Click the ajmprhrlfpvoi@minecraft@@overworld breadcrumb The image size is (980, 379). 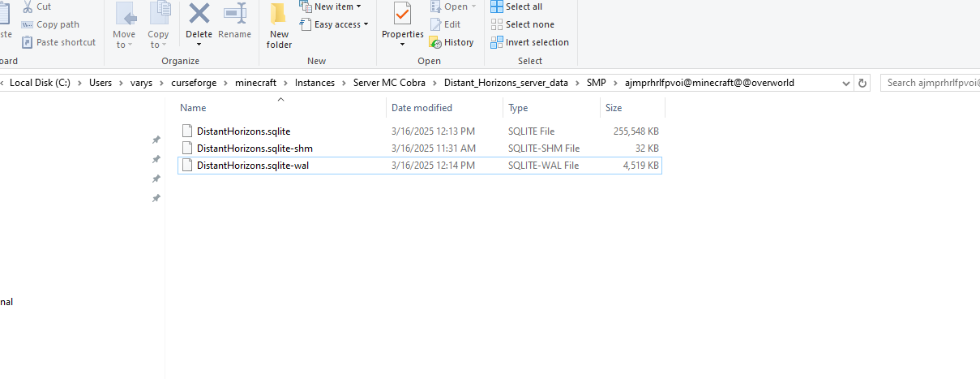[709, 83]
